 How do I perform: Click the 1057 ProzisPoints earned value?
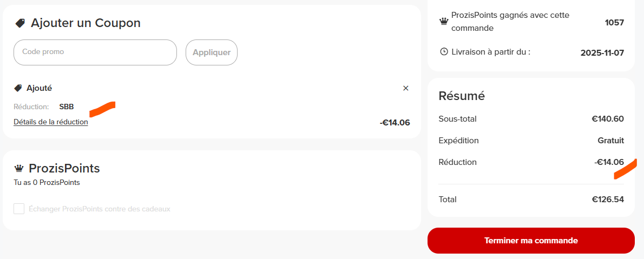pyautogui.click(x=614, y=22)
